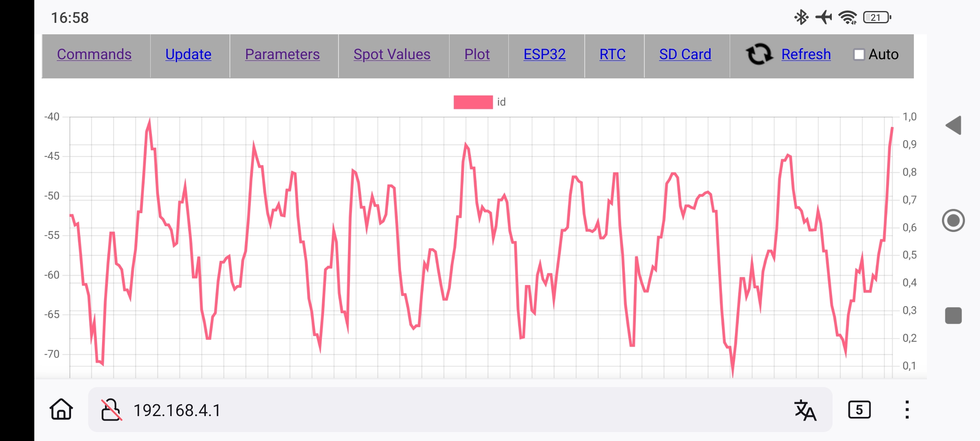Open the RTC page
This screenshot has height=441, width=980.
coord(612,54)
